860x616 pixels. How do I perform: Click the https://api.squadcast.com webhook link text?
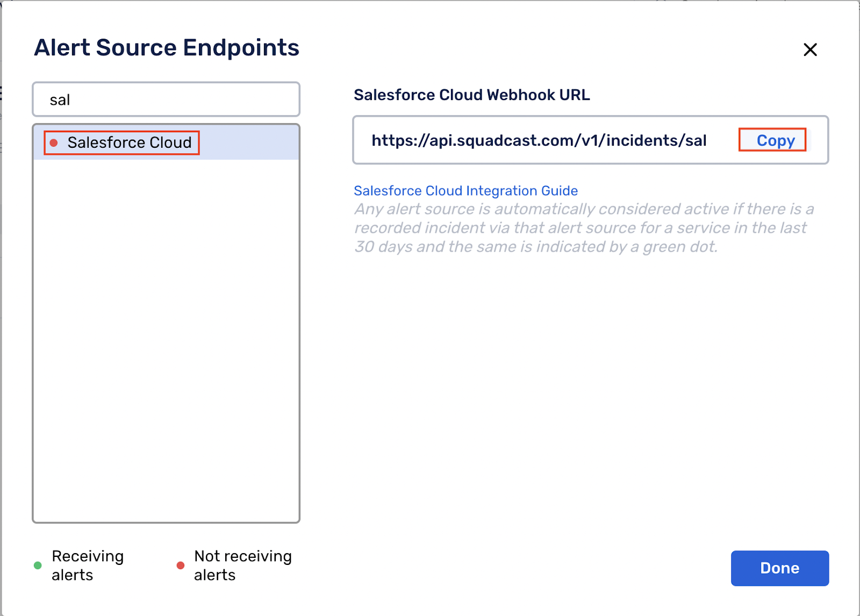point(539,140)
